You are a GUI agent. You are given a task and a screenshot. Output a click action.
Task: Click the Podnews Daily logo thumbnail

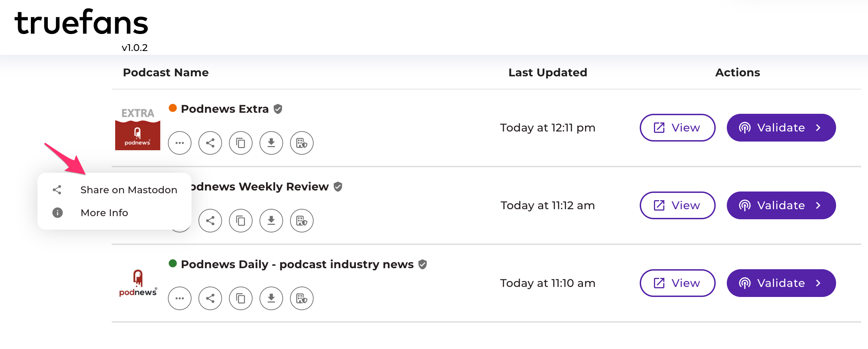point(138,283)
